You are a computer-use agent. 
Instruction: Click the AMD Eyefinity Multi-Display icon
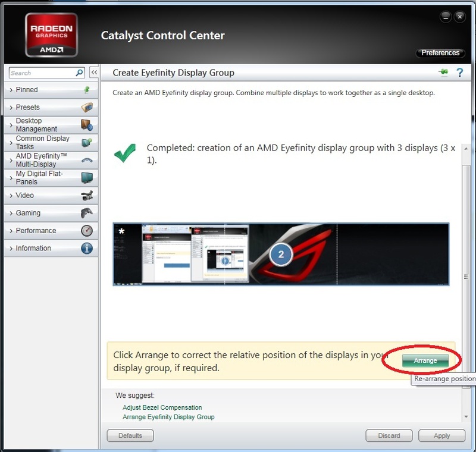coord(87,160)
